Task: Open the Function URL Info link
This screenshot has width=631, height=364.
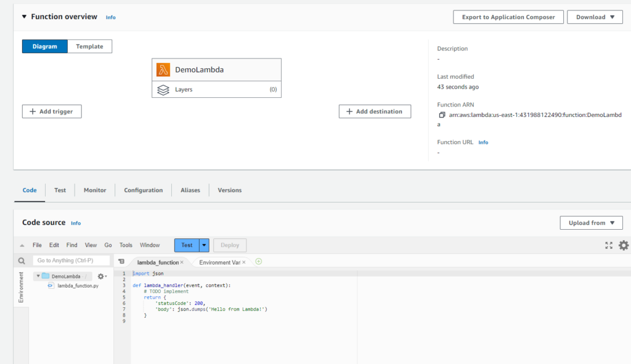Action: tap(483, 142)
